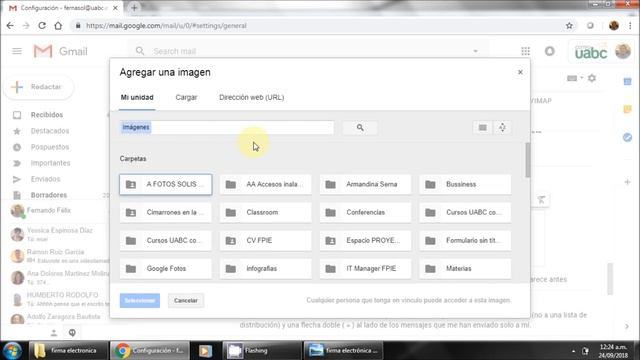Click the Seleccionar button
This screenshot has width=640, height=360.
(x=140, y=300)
